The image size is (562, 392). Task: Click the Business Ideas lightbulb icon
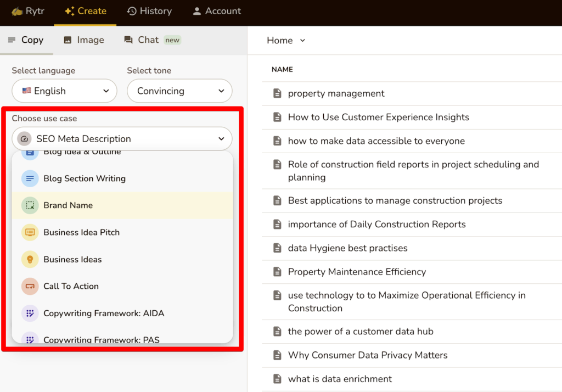pos(30,259)
